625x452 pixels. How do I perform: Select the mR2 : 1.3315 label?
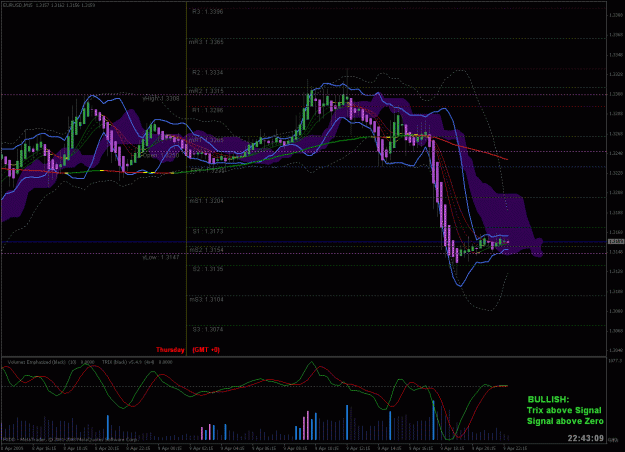pyautogui.click(x=206, y=91)
